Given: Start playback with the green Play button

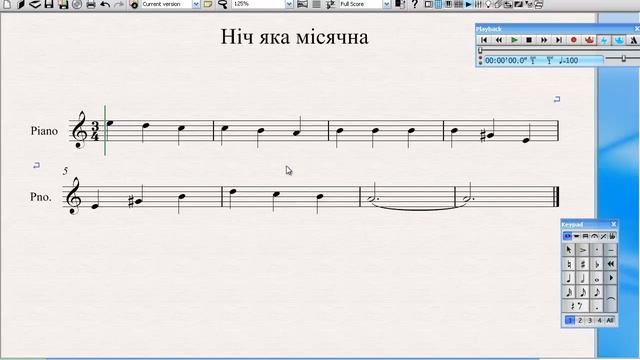Looking at the screenshot, I should click(514, 40).
